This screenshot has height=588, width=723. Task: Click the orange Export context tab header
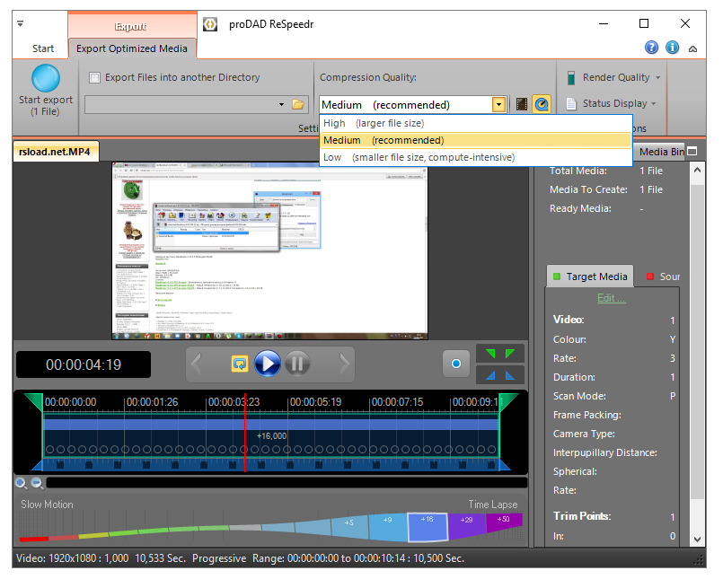click(131, 26)
